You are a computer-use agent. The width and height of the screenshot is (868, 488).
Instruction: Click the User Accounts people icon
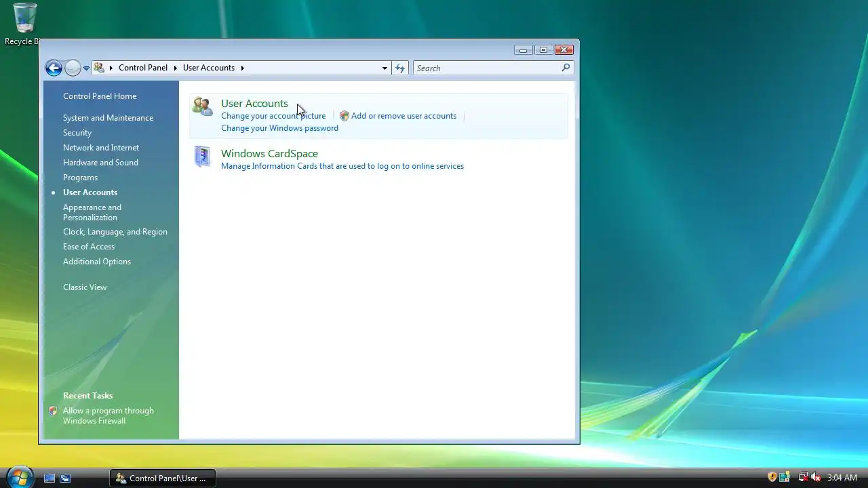coord(202,106)
